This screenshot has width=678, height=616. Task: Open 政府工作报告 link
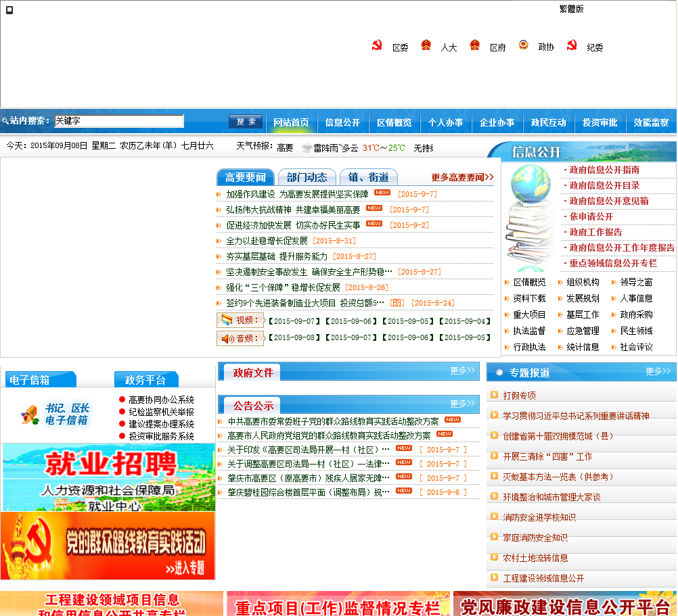595,232
